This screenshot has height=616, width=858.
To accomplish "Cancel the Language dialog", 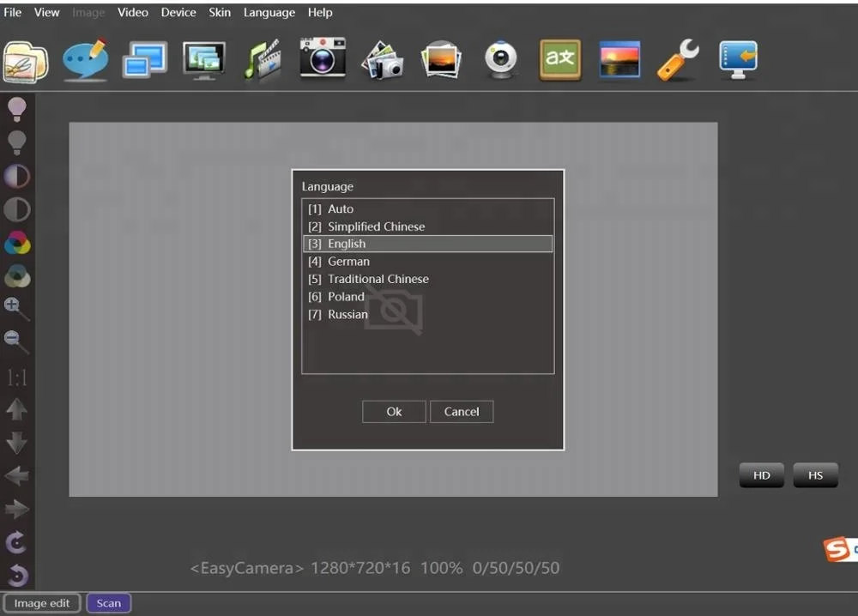I will (x=461, y=412).
